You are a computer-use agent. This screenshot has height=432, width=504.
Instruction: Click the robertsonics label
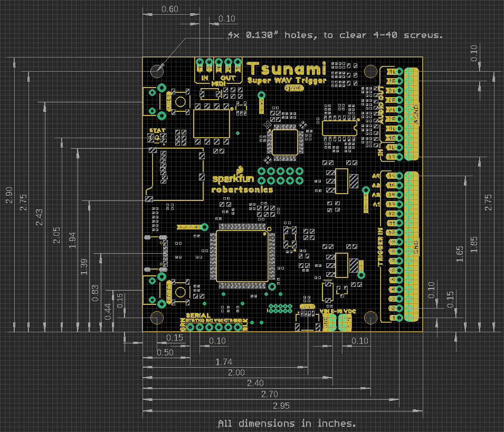[242, 190]
